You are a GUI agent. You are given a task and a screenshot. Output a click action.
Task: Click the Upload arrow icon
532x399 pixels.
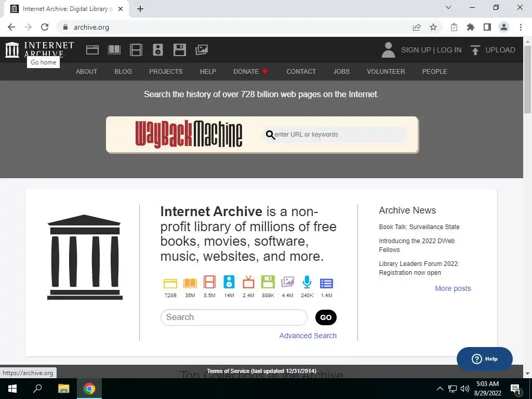475,50
